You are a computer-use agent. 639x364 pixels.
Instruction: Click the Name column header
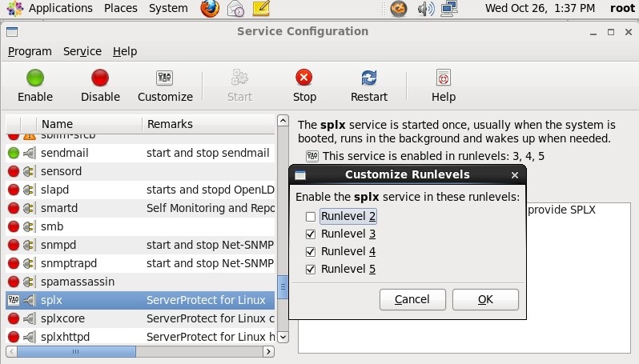pyautogui.click(x=58, y=124)
